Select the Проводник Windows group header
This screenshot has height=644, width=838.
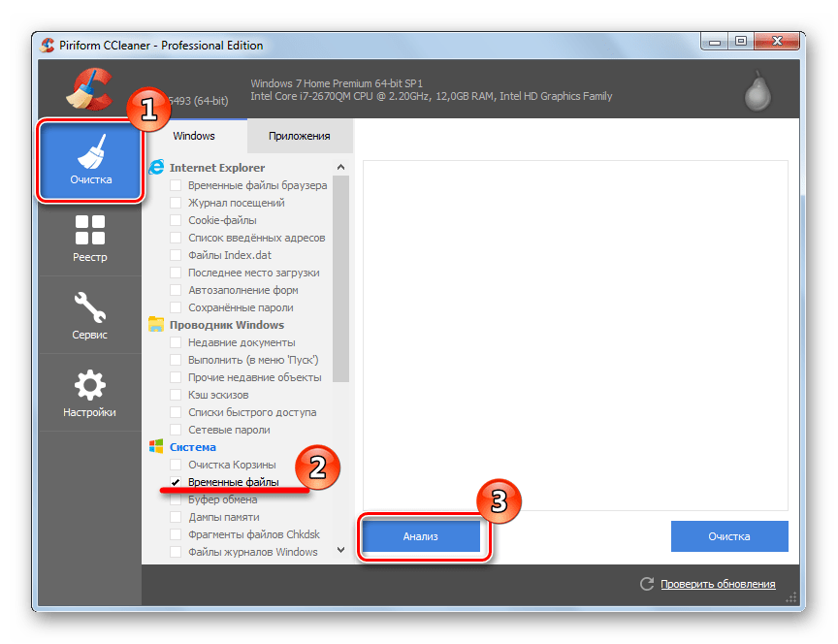(226, 325)
